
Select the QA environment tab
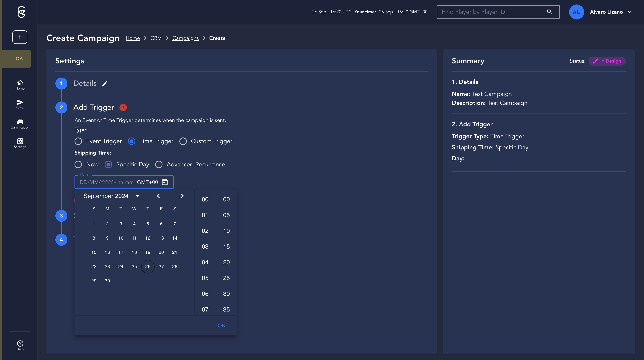tap(19, 59)
